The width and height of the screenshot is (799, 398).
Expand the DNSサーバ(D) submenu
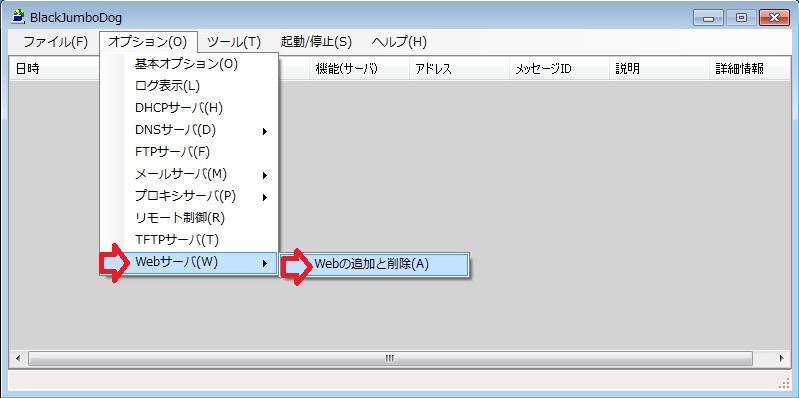(x=189, y=130)
